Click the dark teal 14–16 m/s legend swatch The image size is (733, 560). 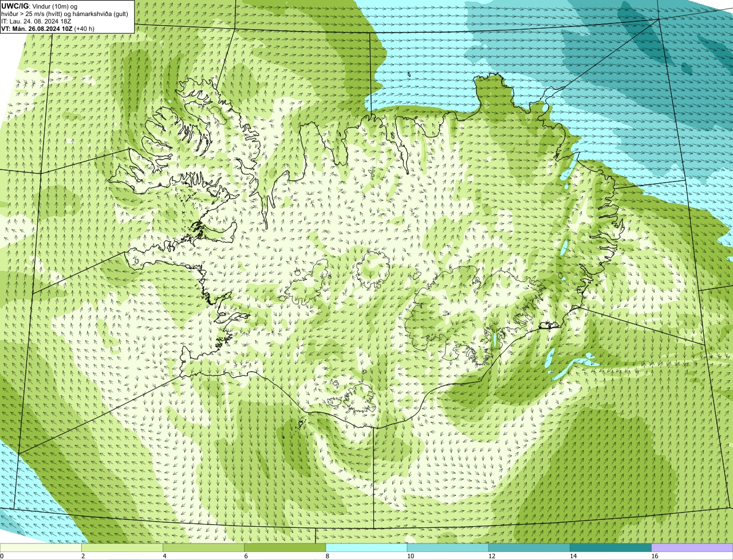[611, 547]
